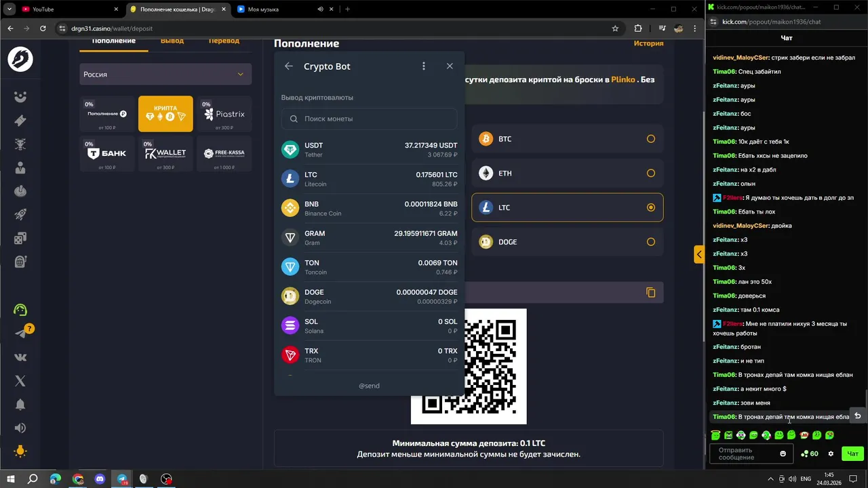Open support headset icon in sidebar
The height and width of the screenshot is (488, 868).
pyautogui.click(x=20, y=310)
